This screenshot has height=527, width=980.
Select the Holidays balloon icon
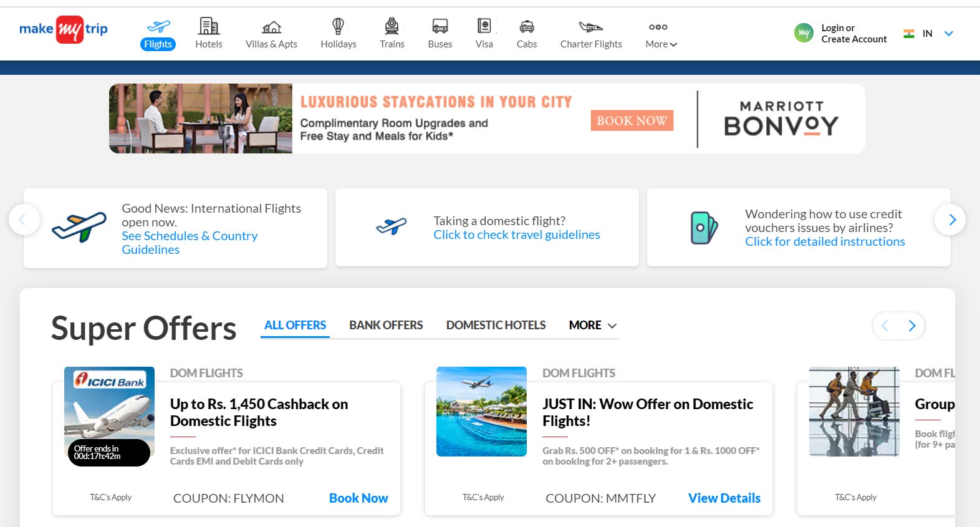pyautogui.click(x=338, y=26)
